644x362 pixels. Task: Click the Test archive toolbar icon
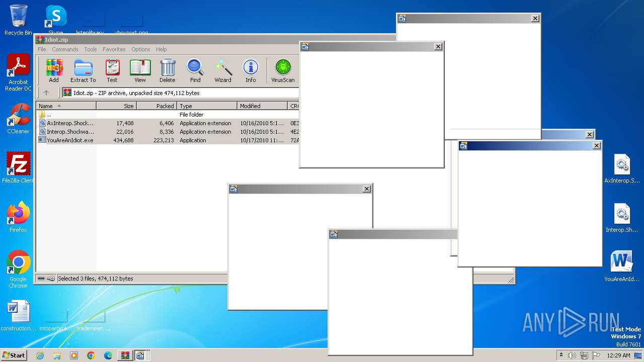(x=112, y=70)
